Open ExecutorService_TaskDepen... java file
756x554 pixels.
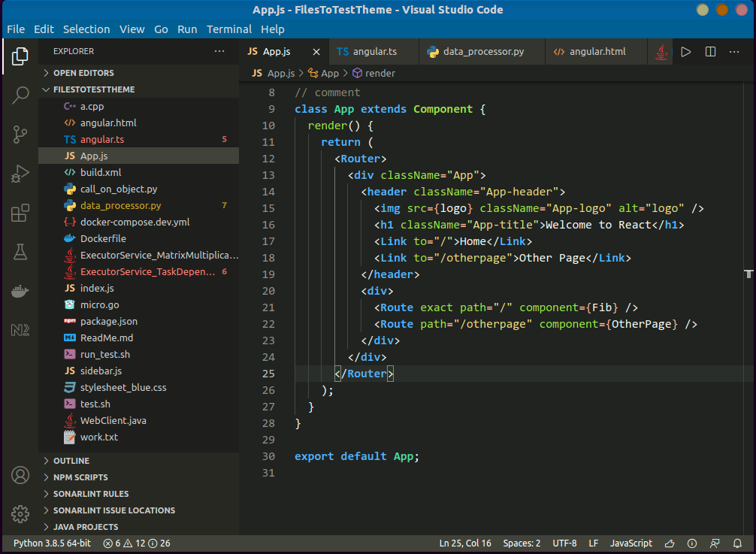139,272
